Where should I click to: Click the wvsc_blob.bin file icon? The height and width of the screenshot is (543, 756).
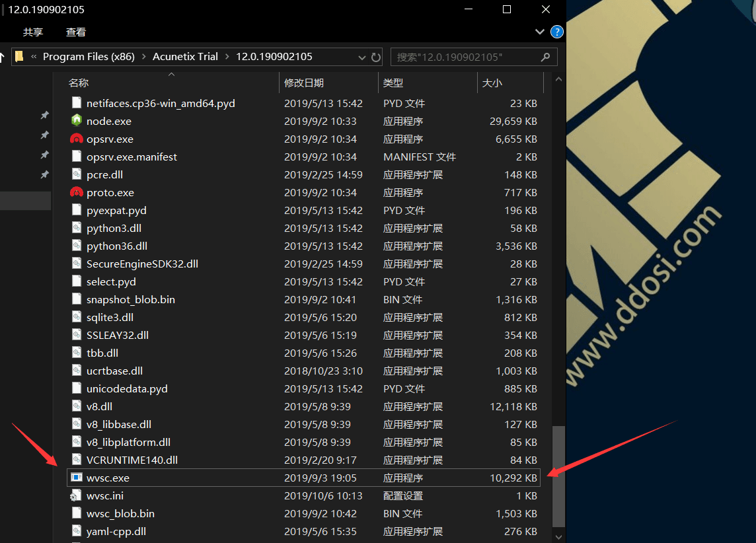point(76,513)
